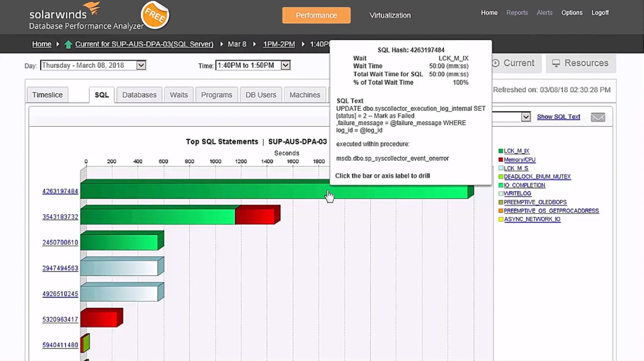Open the Time range dropdown
644x361 pixels.
point(284,65)
